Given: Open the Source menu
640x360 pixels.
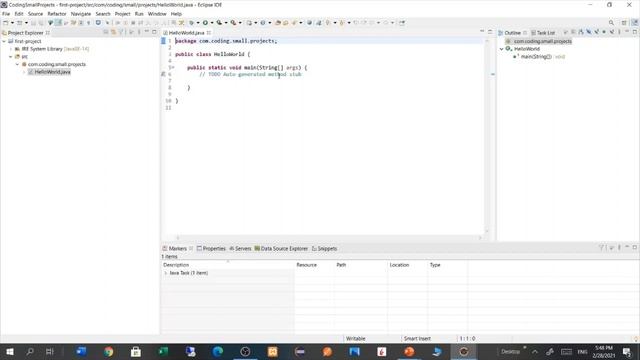Looking at the screenshot, I should [x=35, y=14].
